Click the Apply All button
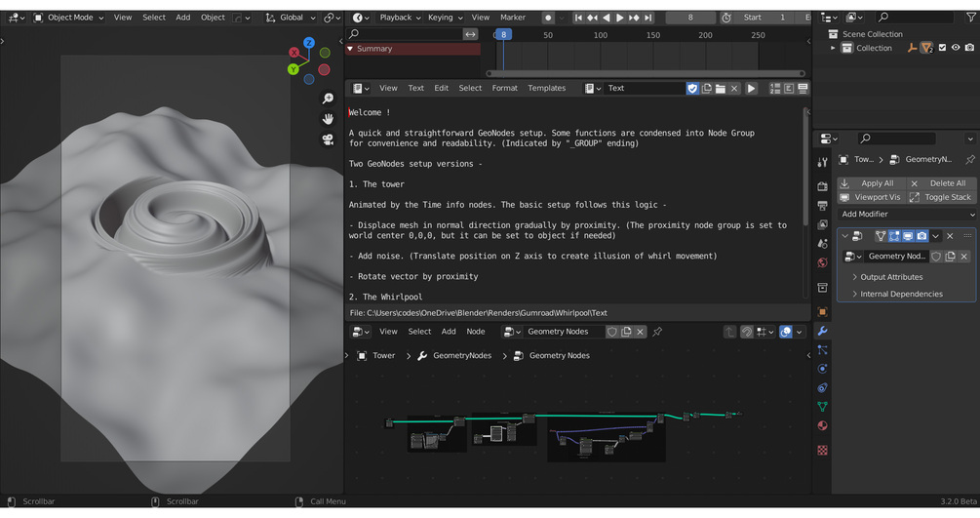Viewport: 980px width, 518px height. pos(871,183)
